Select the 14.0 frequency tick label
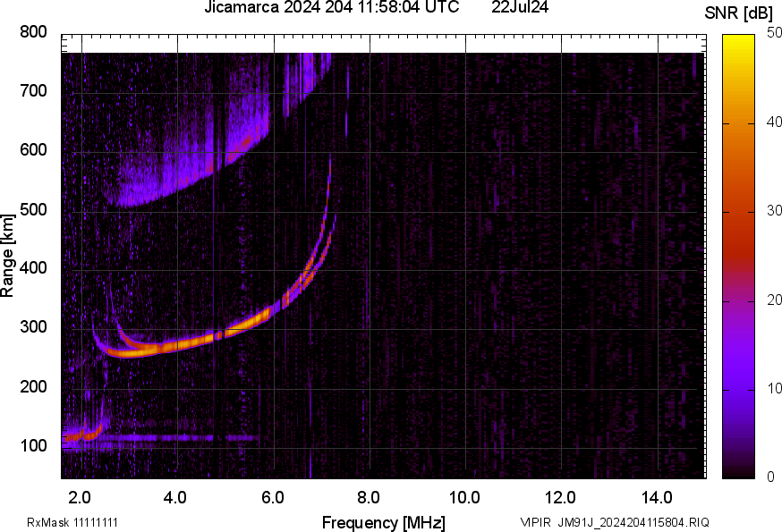This screenshot has height=532, width=782. 657,497
